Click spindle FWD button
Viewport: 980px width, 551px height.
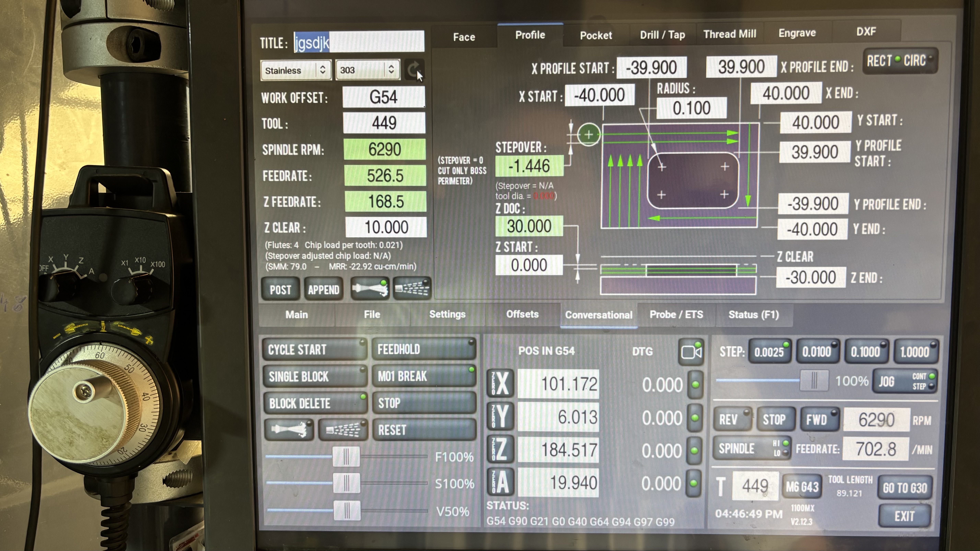[x=820, y=419]
